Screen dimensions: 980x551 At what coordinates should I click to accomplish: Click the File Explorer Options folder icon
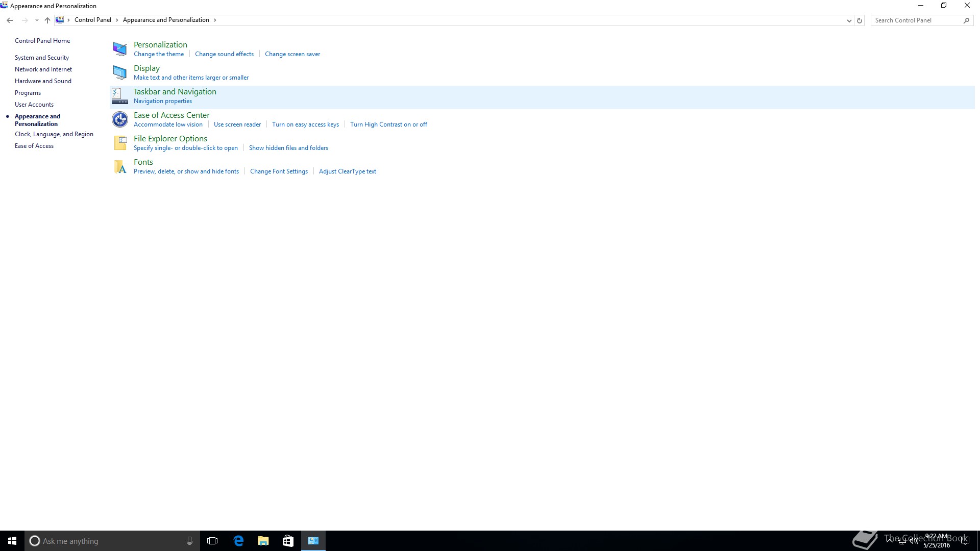click(120, 143)
